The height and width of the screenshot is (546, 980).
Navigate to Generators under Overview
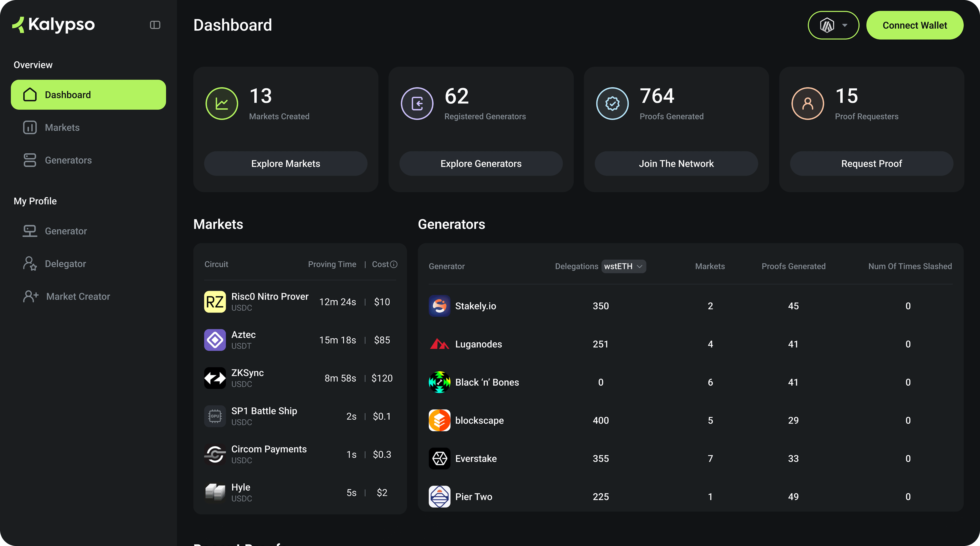[68, 160]
